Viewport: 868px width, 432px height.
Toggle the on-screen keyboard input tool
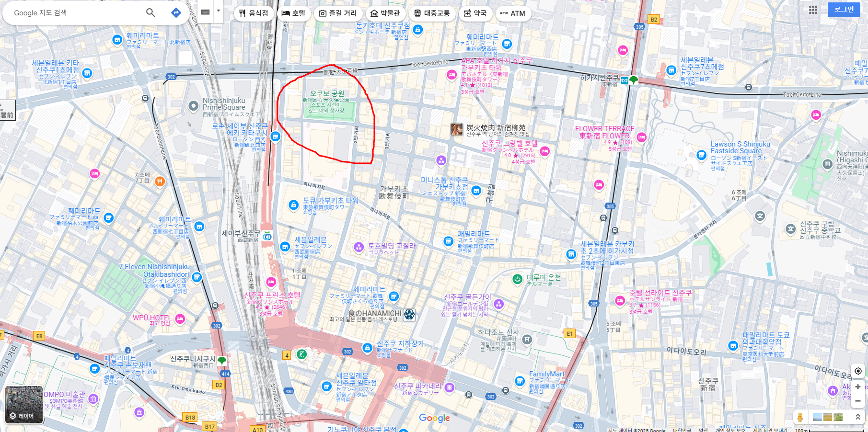click(x=205, y=12)
